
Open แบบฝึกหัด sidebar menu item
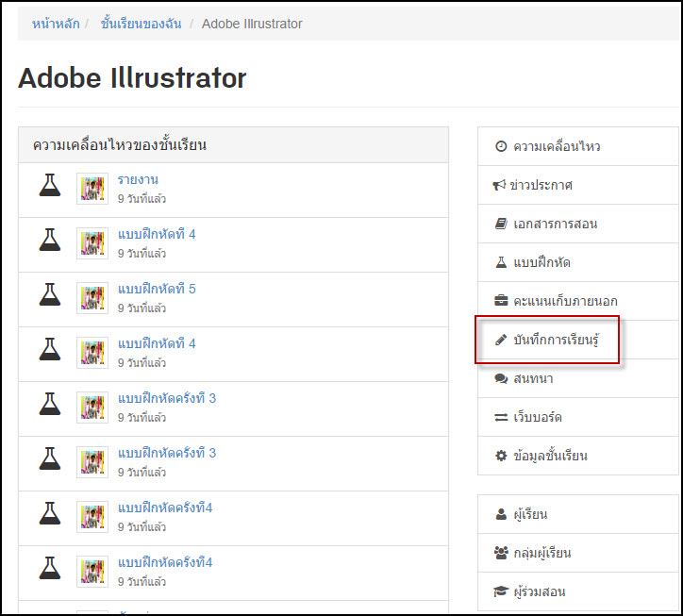[x=578, y=262]
